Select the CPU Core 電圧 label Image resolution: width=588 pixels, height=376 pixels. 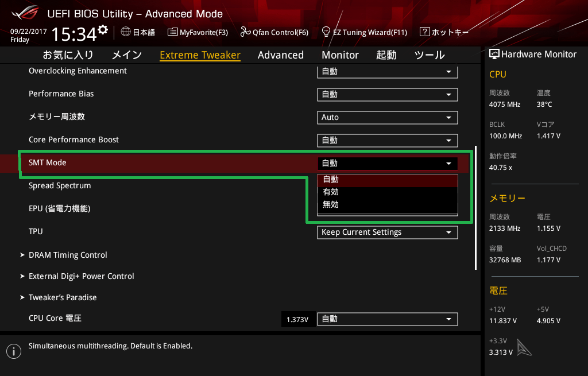coord(55,318)
